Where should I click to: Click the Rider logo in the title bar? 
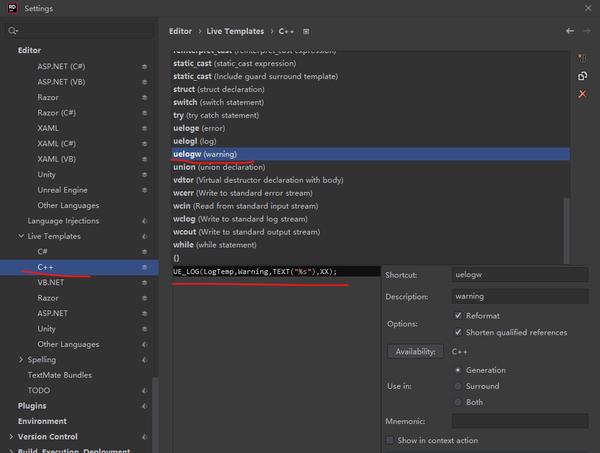coord(10,8)
